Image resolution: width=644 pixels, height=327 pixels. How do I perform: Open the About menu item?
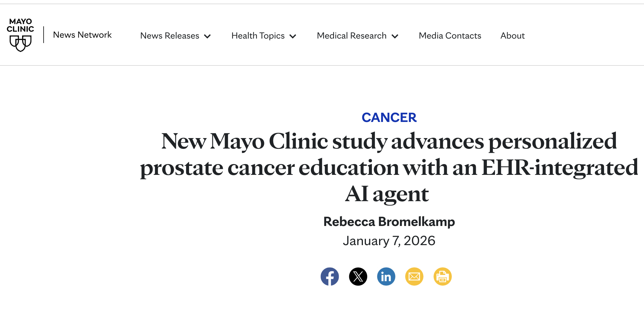pyautogui.click(x=512, y=36)
